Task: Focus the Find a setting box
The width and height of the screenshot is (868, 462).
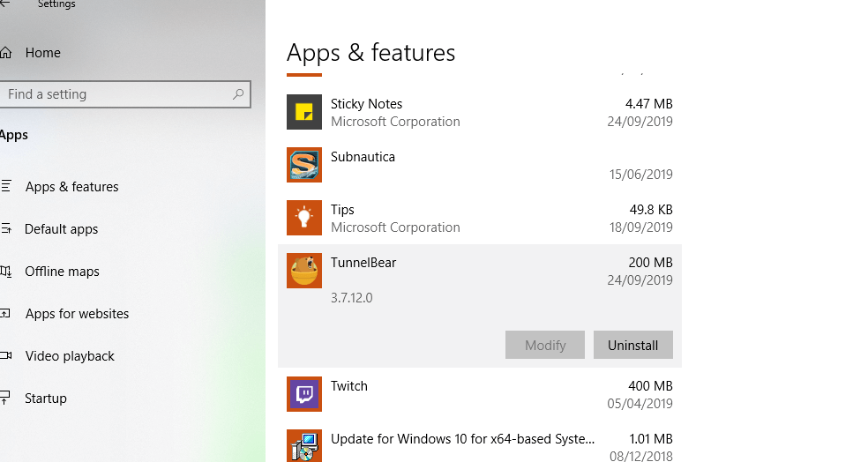Action: click(125, 94)
